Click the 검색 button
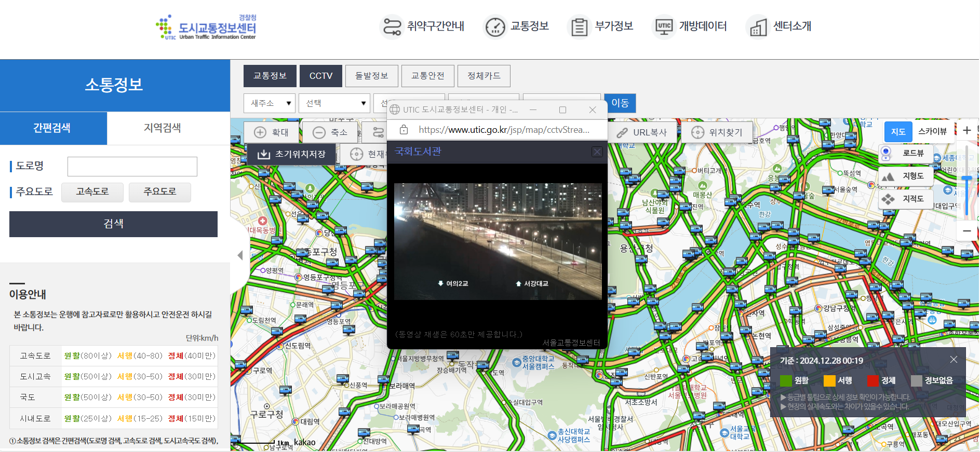 coord(113,224)
